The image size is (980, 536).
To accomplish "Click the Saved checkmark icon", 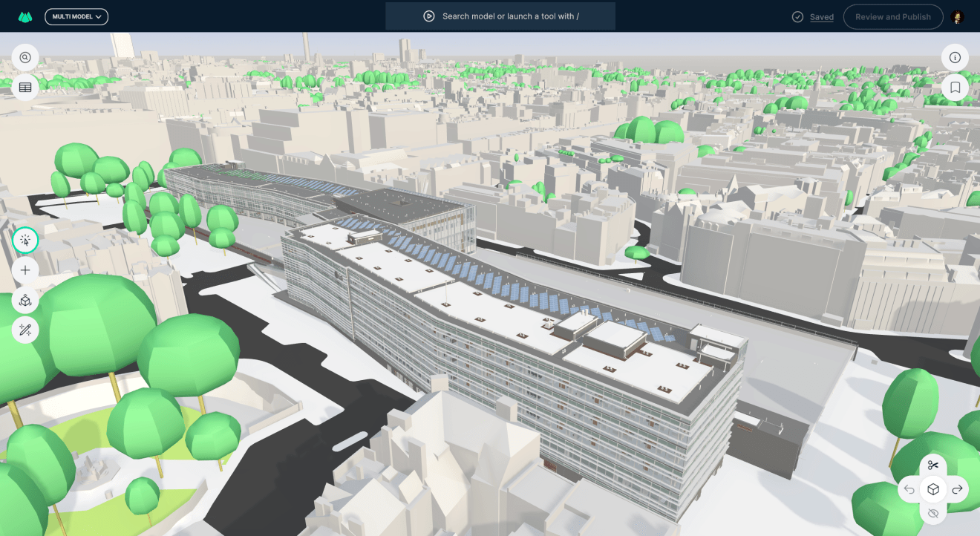I will (797, 17).
